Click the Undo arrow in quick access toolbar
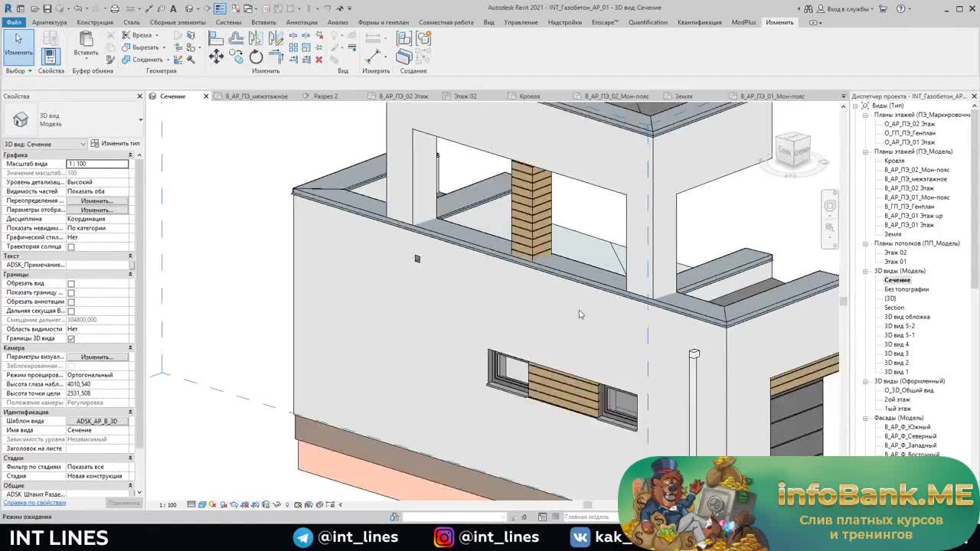980x551 pixels. click(x=77, y=8)
